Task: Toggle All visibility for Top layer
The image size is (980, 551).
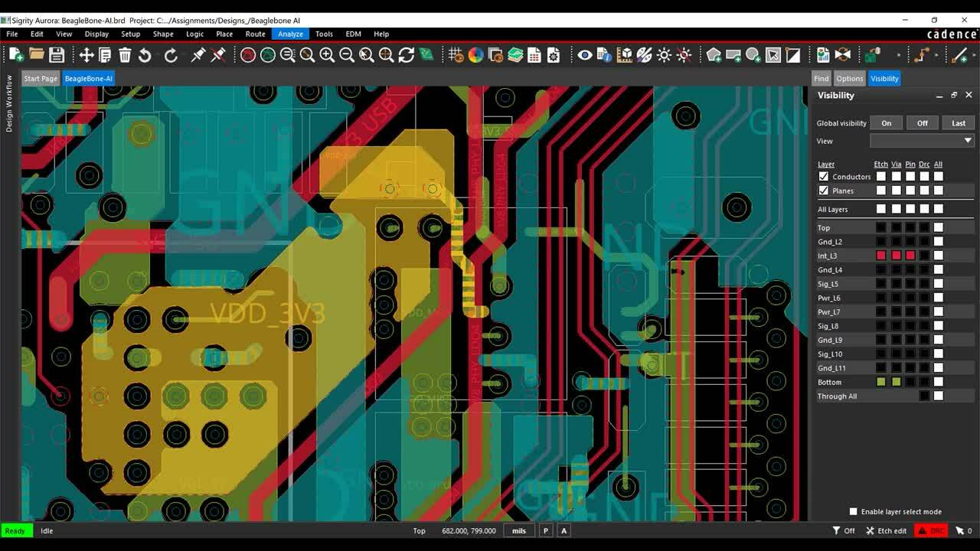Action: coord(939,227)
